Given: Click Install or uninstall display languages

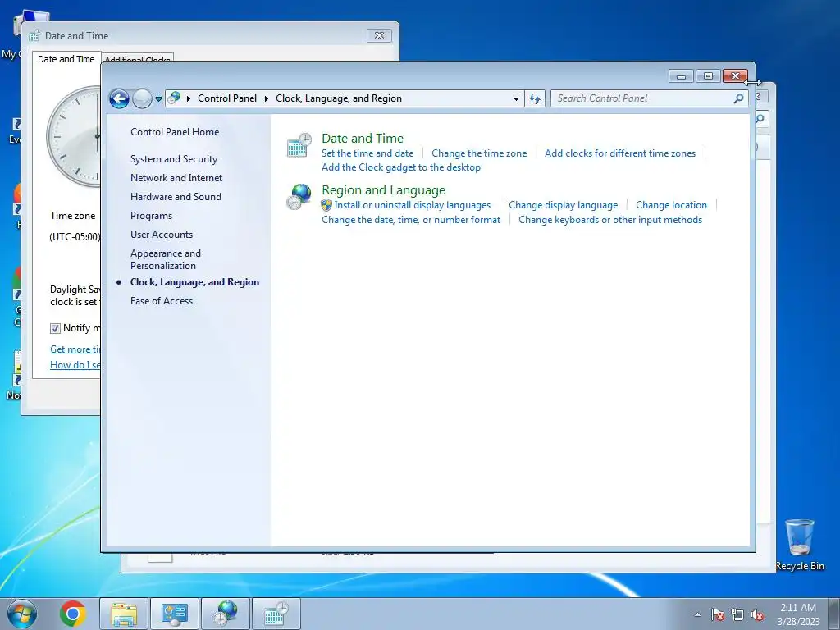Looking at the screenshot, I should (x=413, y=205).
